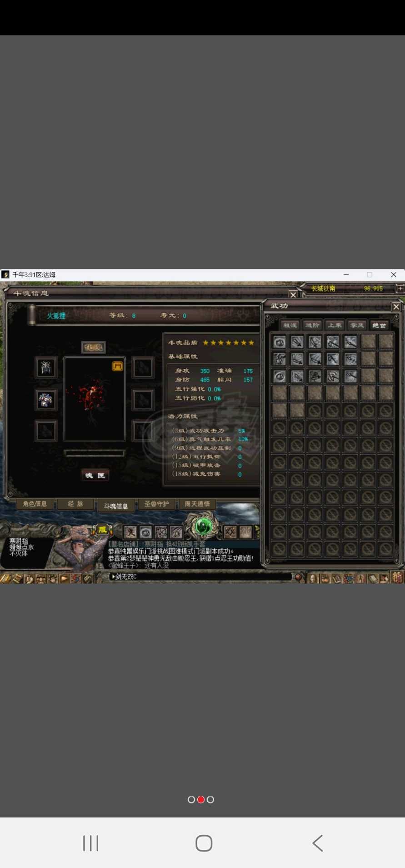Open the 绝世 martial arts tab
This screenshot has height=868, width=405.
tap(379, 325)
